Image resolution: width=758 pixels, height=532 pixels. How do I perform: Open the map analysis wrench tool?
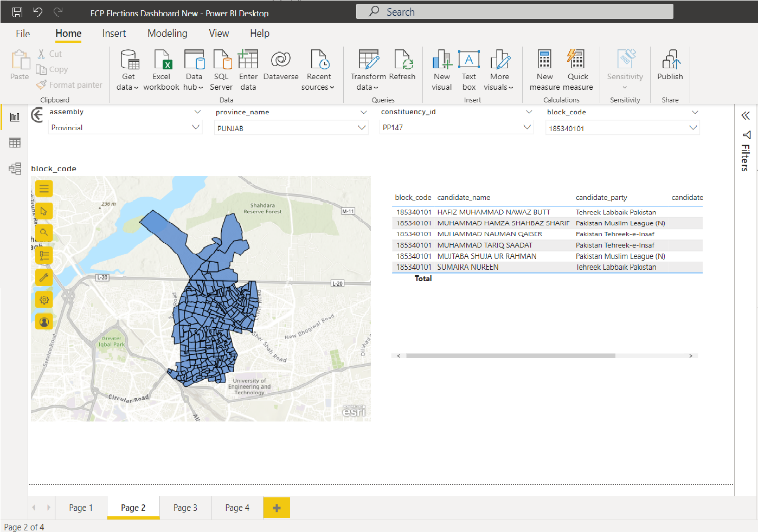[44, 278]
